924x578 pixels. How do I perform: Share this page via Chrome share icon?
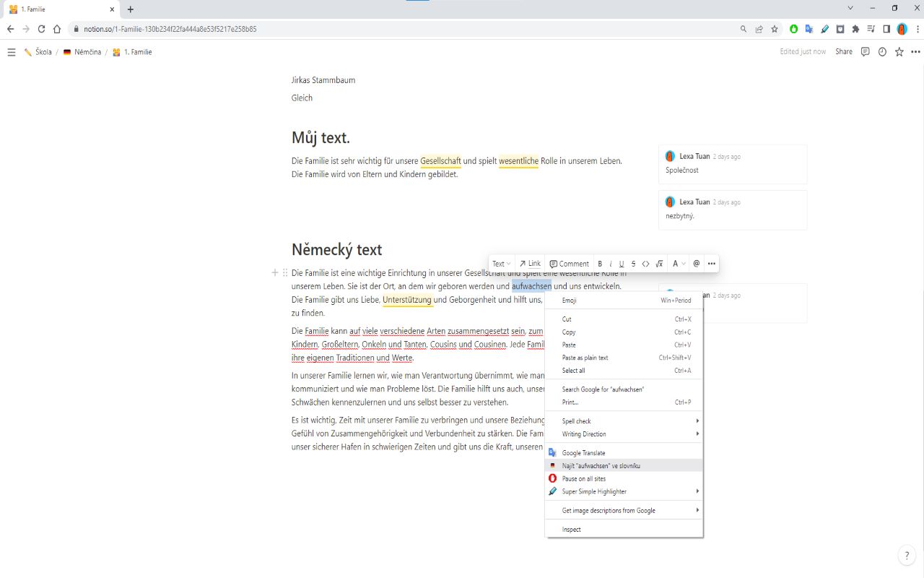point(759,29)
